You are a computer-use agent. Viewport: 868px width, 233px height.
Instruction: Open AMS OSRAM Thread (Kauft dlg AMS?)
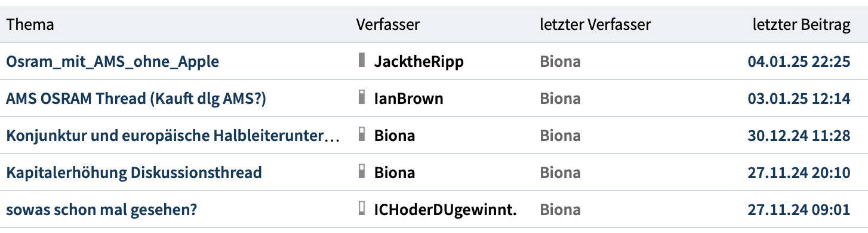[x=136, y=99]
